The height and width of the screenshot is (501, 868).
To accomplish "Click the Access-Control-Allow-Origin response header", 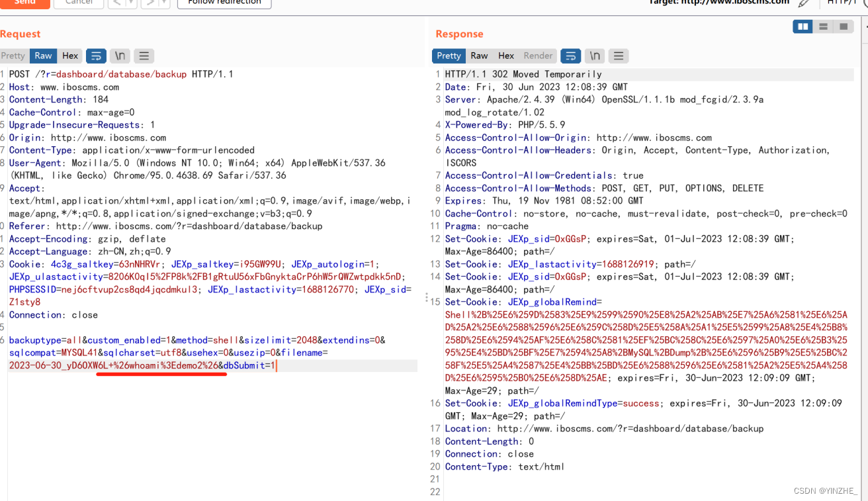I will [578, 138].
